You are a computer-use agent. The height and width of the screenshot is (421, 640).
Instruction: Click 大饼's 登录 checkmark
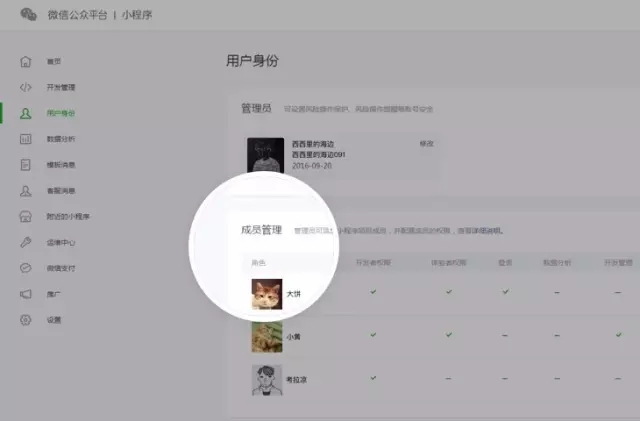point(505,292)
